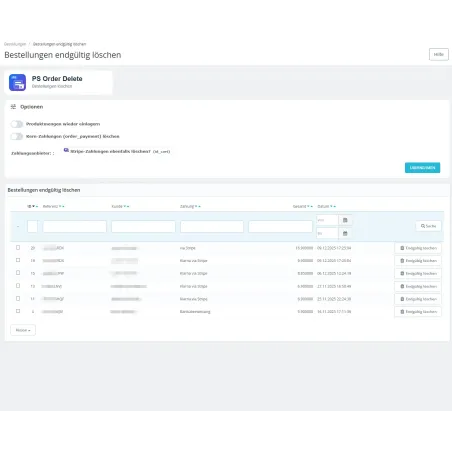Click the '06.12.2025' date cell
Image resolution: width=452 pixels, height=452 pixels.
pos(334,273)
